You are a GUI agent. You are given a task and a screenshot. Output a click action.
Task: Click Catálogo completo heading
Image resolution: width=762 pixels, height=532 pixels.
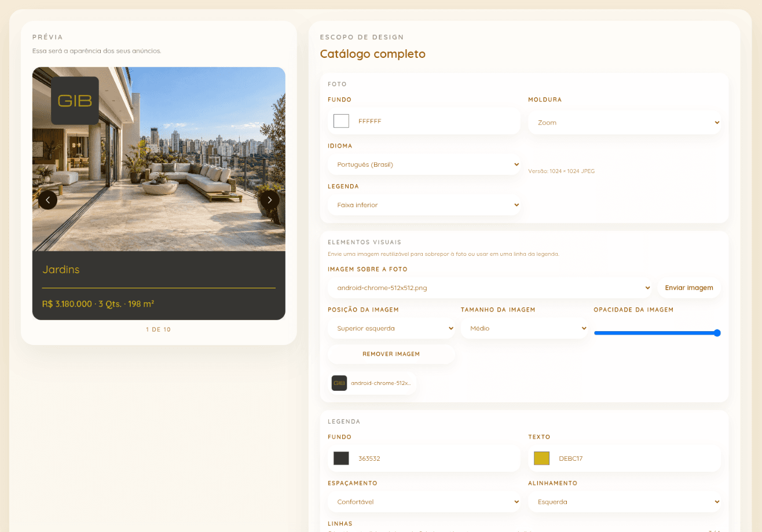373,54
